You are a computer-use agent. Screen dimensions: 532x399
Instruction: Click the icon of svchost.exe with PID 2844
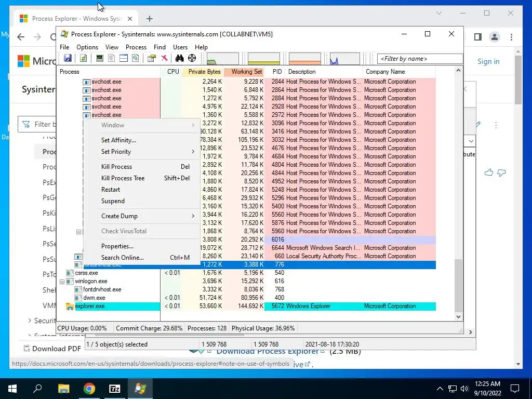tap(87, 82)
